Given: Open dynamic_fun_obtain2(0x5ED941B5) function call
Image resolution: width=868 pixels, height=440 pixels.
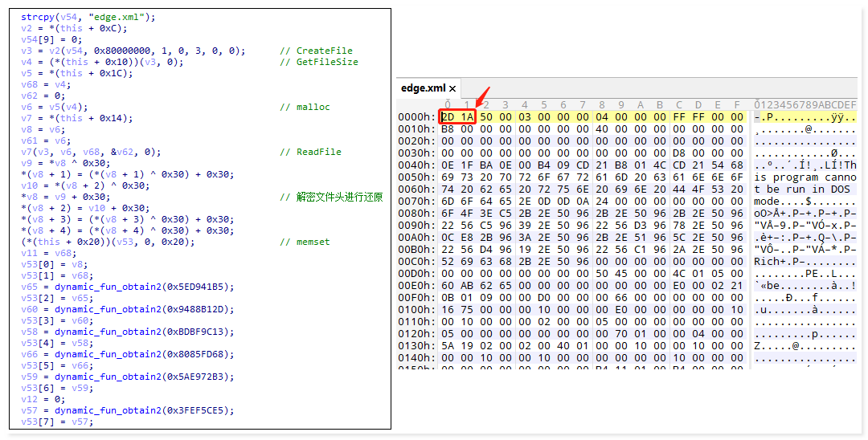Looking at the screenshot, I should click(143, 287).
